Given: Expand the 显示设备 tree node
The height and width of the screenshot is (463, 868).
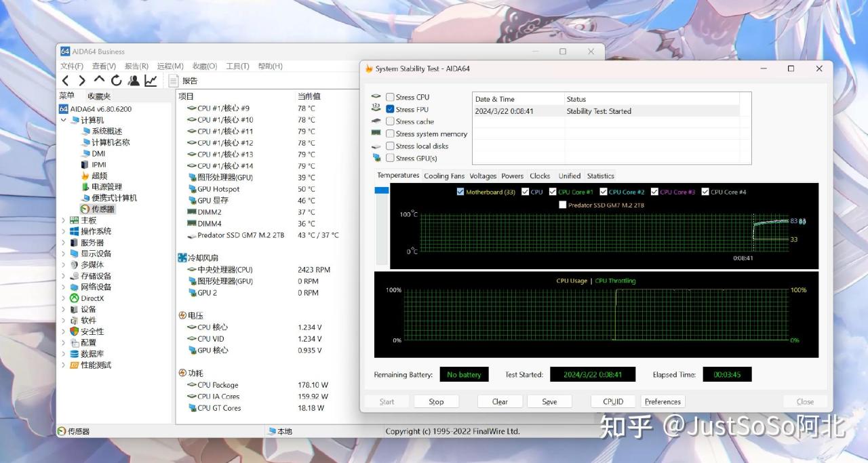Looking at the screenshot, I should (64, 254).
